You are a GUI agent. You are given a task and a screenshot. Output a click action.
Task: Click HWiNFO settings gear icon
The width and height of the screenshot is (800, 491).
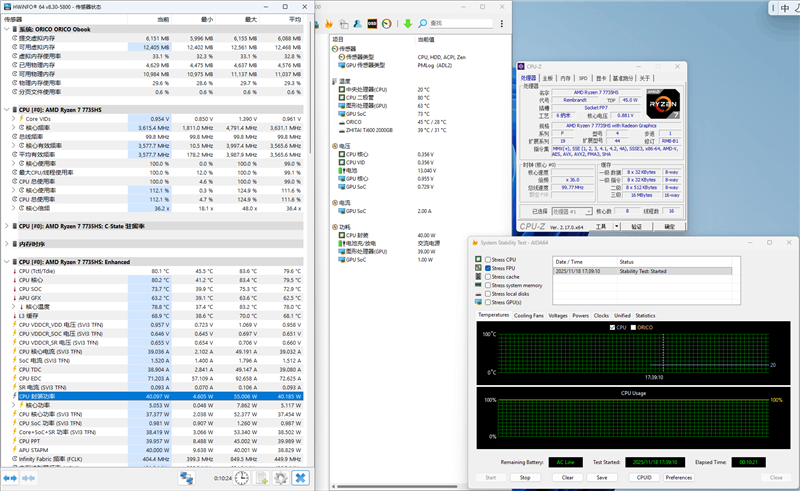pyautogui.click(x=281, y=478)
